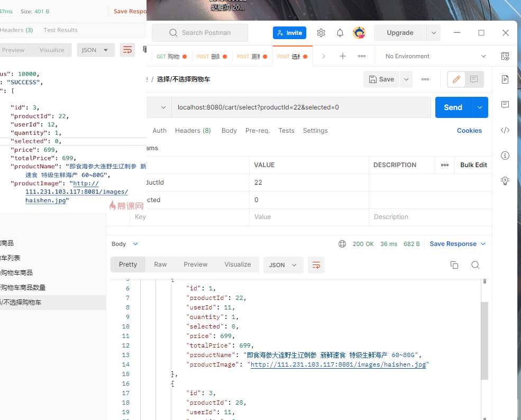Click network globe icon beside 200 OK

[x=342, y=244]
